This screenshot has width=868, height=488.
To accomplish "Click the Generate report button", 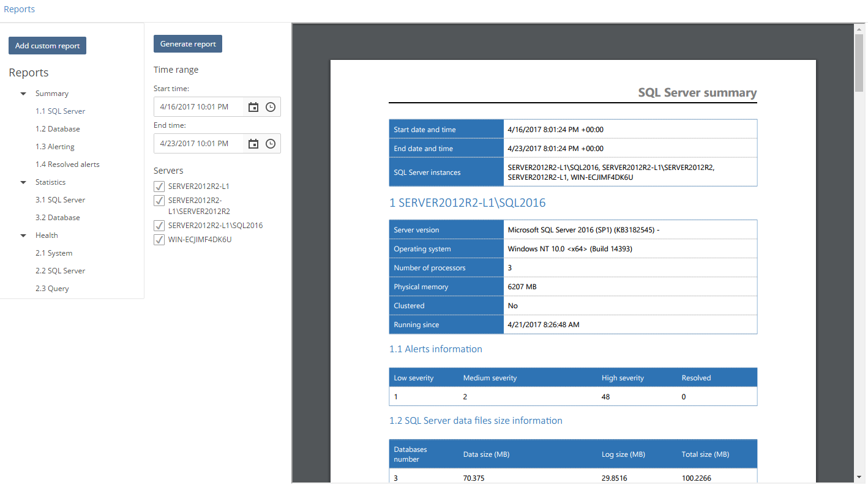I will (187, 43).
